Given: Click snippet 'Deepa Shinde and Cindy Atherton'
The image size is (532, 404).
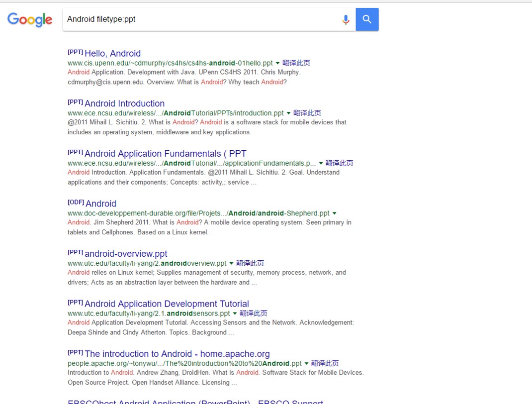Looking at the screenshot, I should tap(211, 327).
